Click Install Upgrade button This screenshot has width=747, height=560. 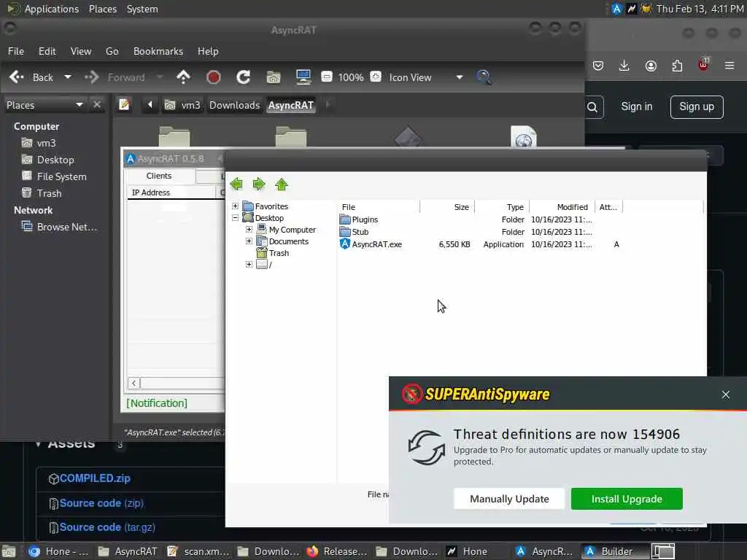(627, 499)
